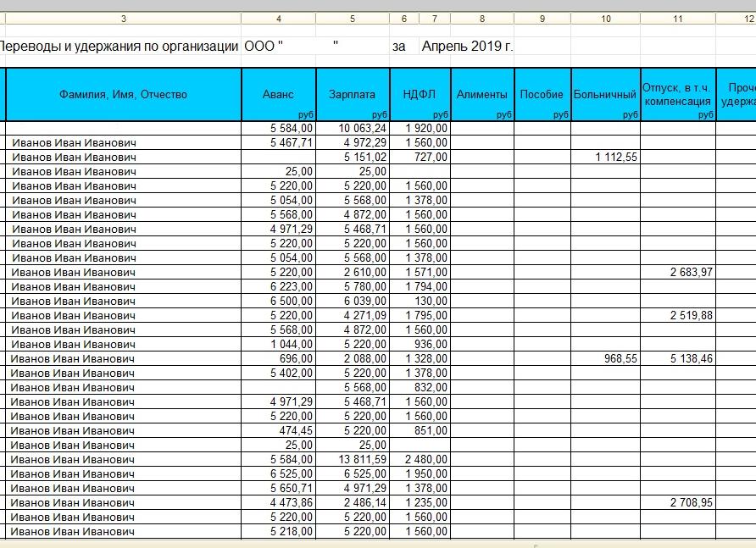Click the 'Аванс' column heading

coord(279,95)
